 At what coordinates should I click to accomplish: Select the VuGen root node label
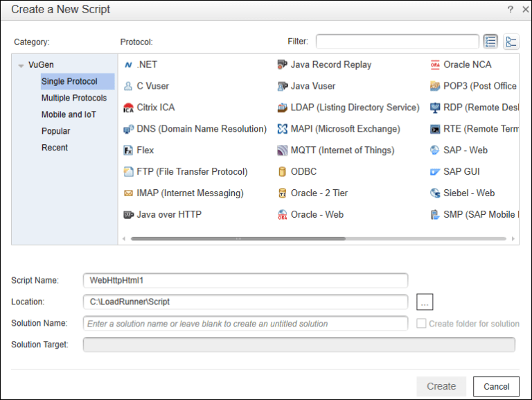pyautogui.click(x=41, y=64)
